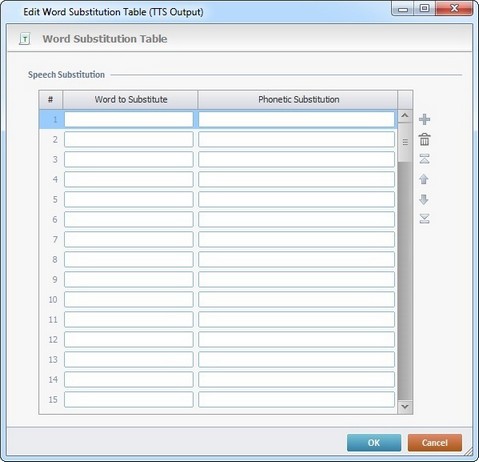Delete selected row using trash icon

[424, 139]
